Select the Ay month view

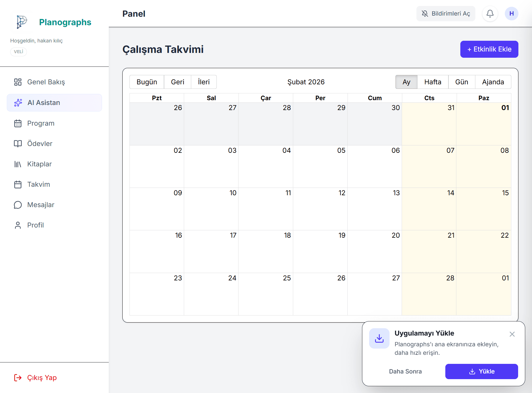[406, 82]
